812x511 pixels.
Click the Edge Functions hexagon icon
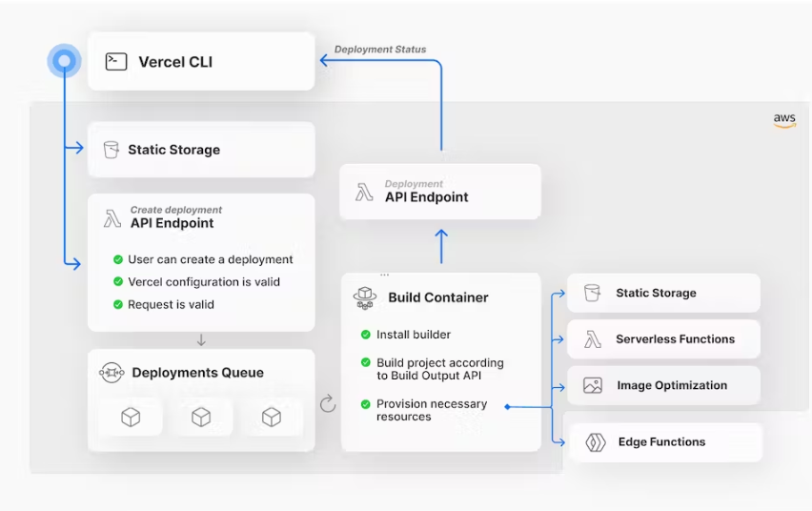595,442
